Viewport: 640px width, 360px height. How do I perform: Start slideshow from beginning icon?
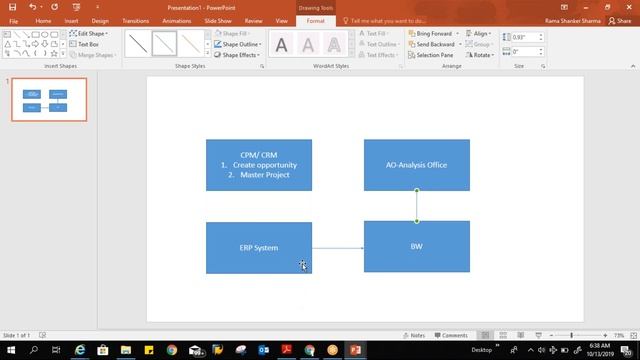tap(76, 7)
